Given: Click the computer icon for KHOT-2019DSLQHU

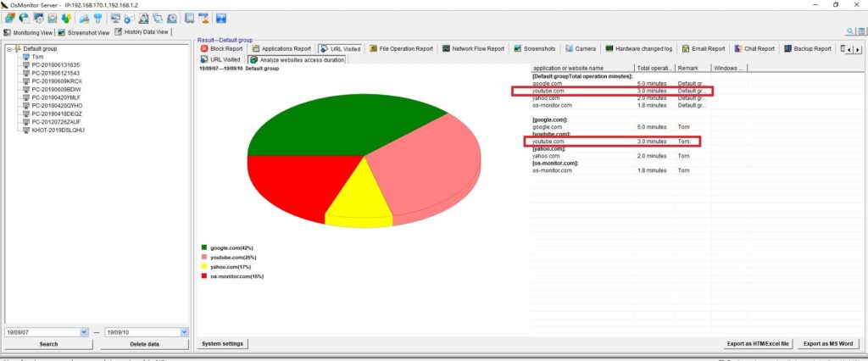Looking at the screenshot, I should pyautogui.click(x=26, y=131).
